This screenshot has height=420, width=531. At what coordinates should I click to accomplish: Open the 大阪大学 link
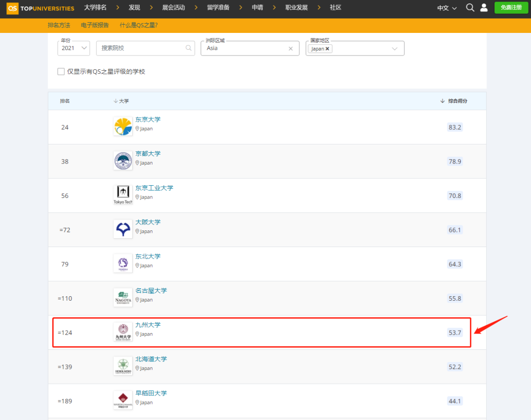click(x=148, y=222)
